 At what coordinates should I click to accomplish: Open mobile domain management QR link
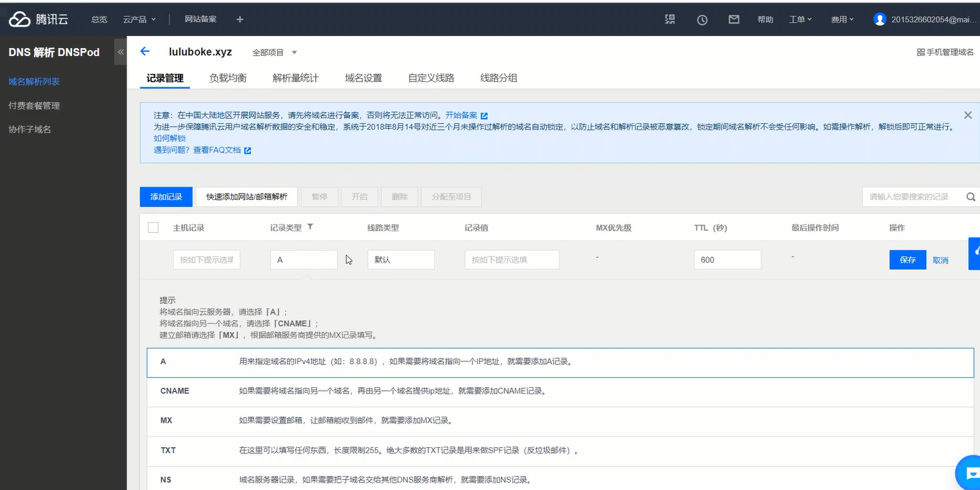(945, 52)
